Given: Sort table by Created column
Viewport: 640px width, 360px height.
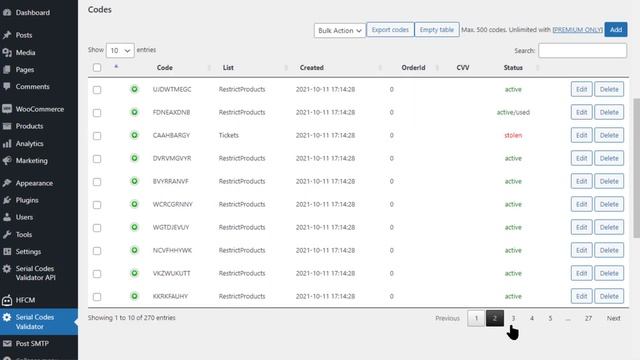Looking at the screenshot, I should click(x=311, y=68).
